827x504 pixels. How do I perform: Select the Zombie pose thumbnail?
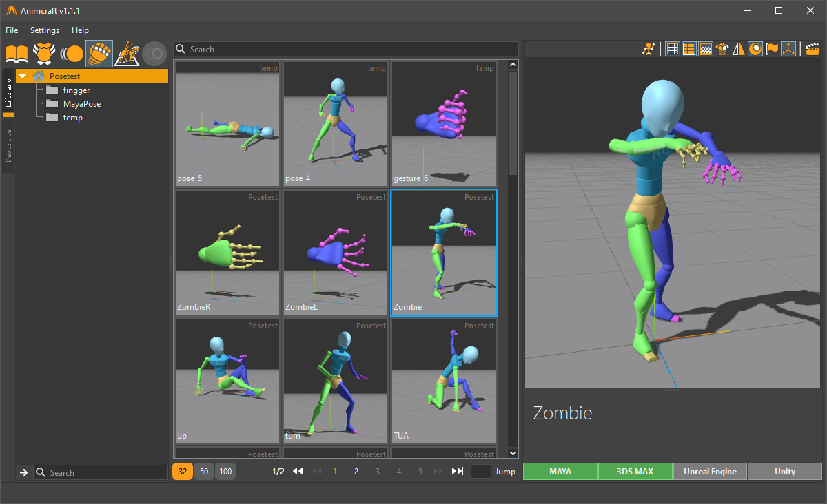pos(444,253)
